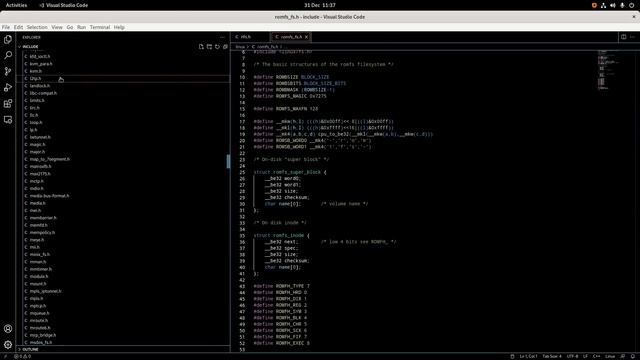This screenshot has height=360, width=640.
Task: Change the UTF-8 file encoding
Action: click(x=572, y=356)
